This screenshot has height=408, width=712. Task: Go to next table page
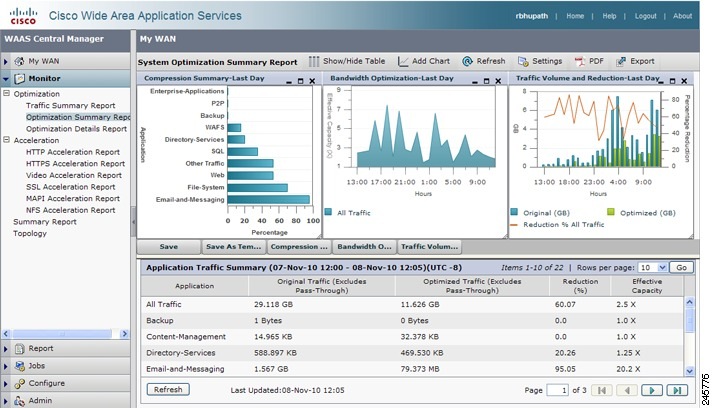point(652,390)
